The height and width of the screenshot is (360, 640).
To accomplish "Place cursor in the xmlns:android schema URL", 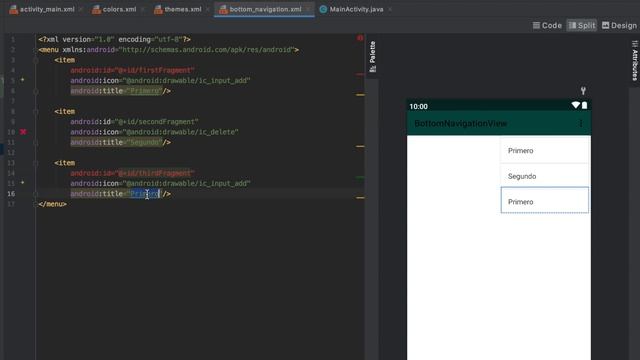I will pyautogui.click(x=208, y=50).
